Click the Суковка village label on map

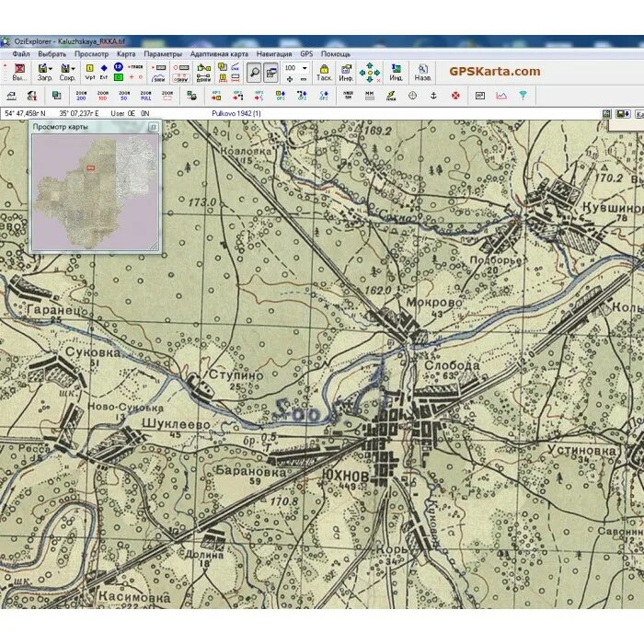(x=93, y=352)
